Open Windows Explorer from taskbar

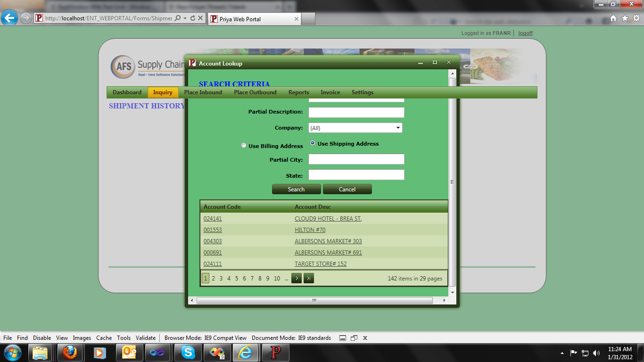(41, 353)
